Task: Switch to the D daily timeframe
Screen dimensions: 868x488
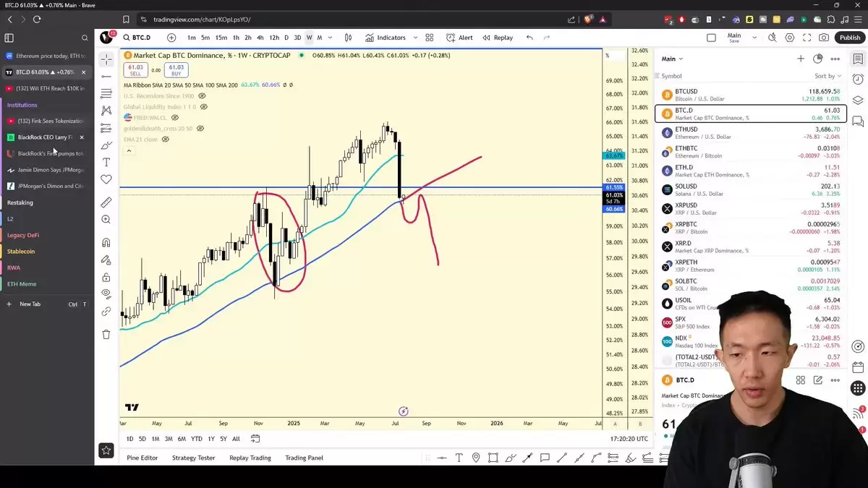Action: click(286, 38)
